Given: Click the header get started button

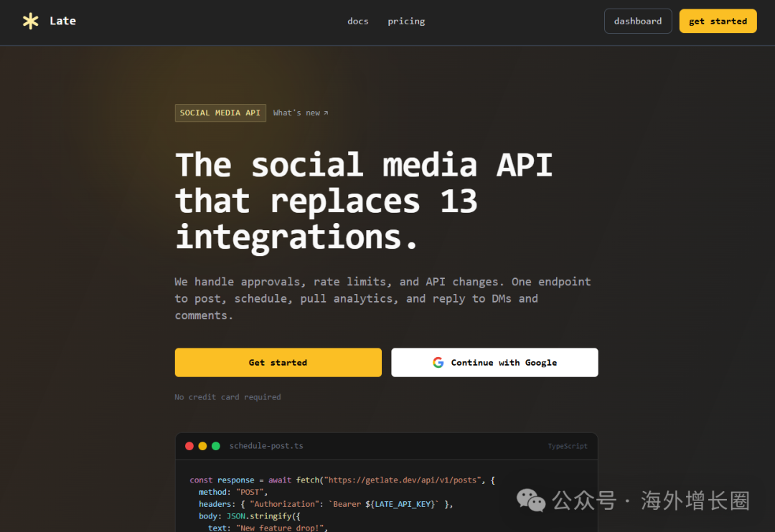Looking at the screenshot, I should point(718,22).
